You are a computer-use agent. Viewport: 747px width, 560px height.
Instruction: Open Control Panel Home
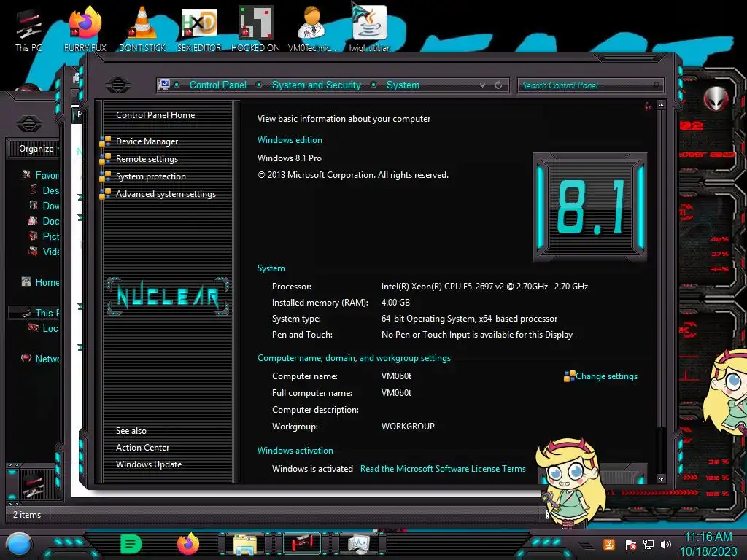[x=155, y=114]
